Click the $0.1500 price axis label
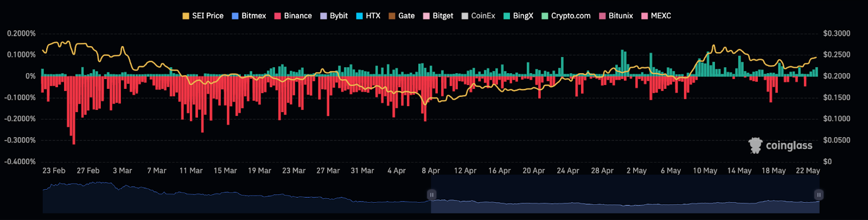Screen dimensions: 868x220 (837, 98)
